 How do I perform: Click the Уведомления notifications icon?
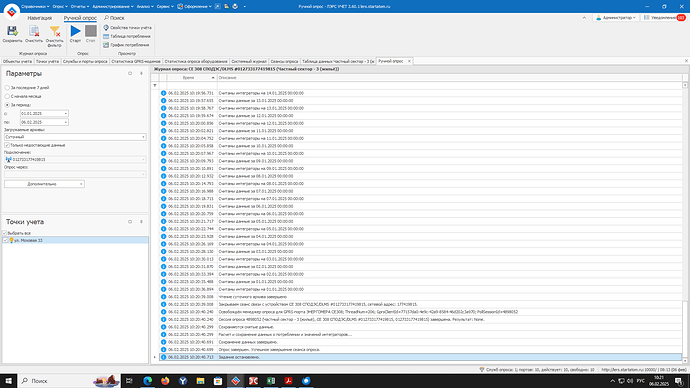point(664,18)
